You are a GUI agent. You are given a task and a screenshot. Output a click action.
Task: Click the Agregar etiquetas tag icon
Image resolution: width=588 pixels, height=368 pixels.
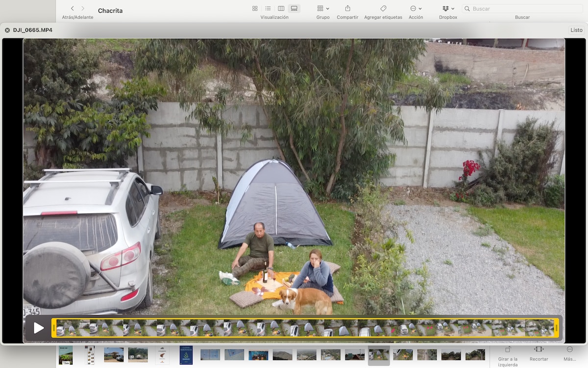[x=383, y=8]
